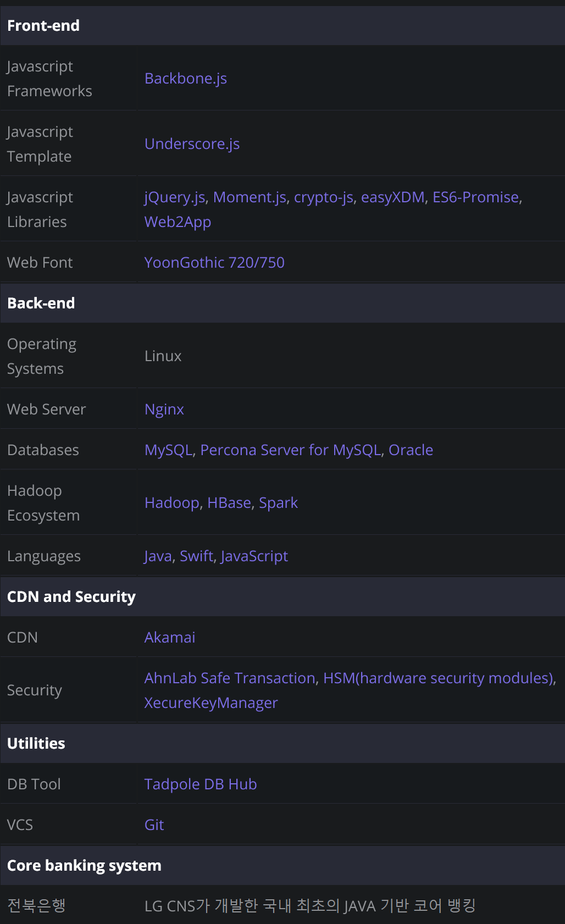Click the Operating Systems row label

point(42,356)
